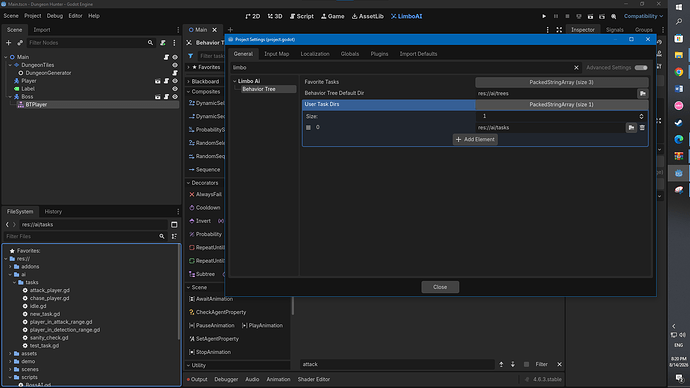This screenshot has height=388, width=690.
Task: Jump to the previous attack search match
Action: (x=501, y=364)
